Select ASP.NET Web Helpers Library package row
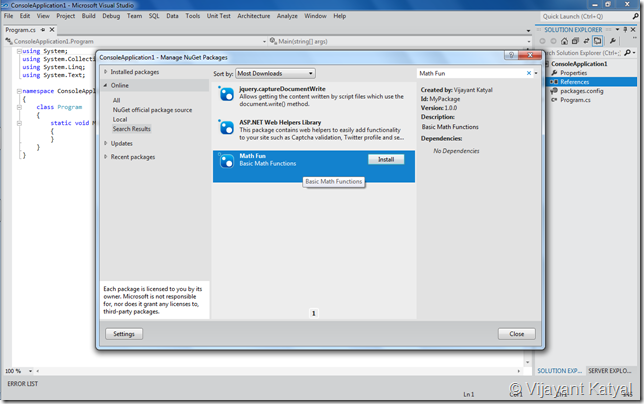 point(314,130)
